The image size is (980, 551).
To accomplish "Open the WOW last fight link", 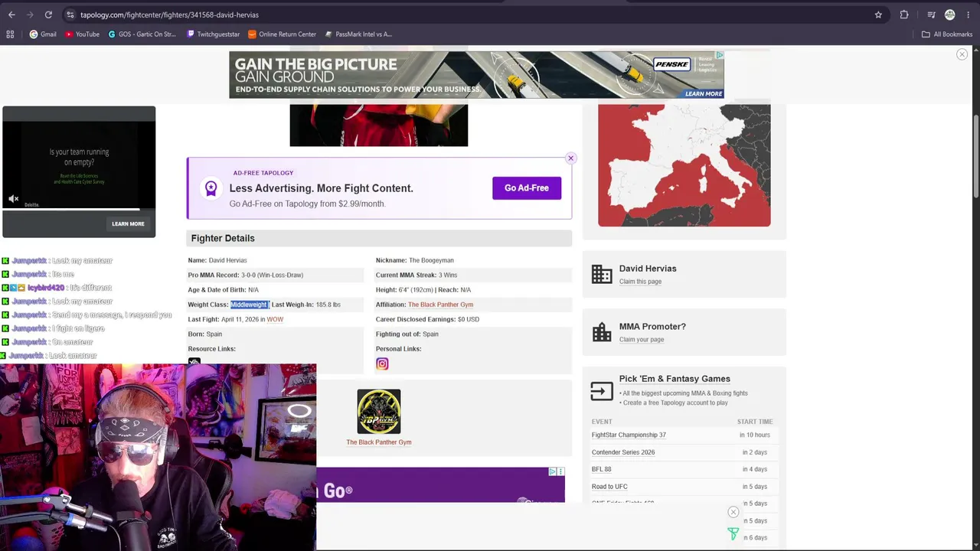I will click(275, 320).
